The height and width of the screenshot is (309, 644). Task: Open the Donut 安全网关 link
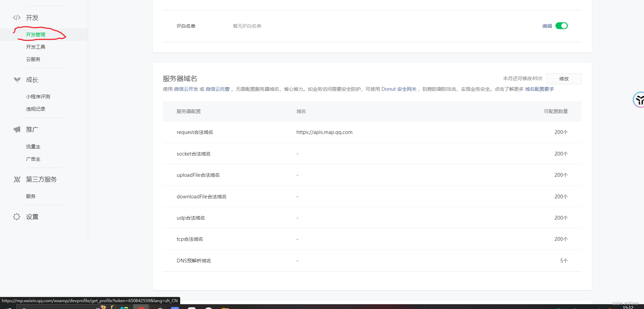399,89
